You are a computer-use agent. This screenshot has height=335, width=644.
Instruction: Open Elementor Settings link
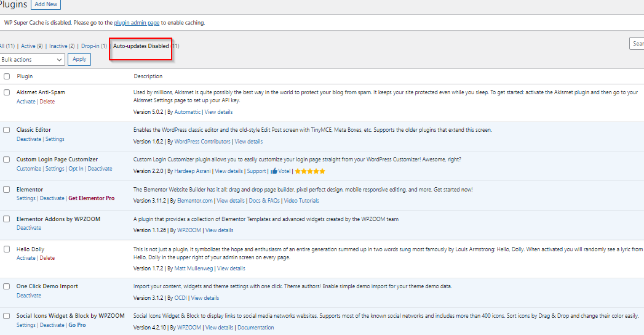click(26, 198)
